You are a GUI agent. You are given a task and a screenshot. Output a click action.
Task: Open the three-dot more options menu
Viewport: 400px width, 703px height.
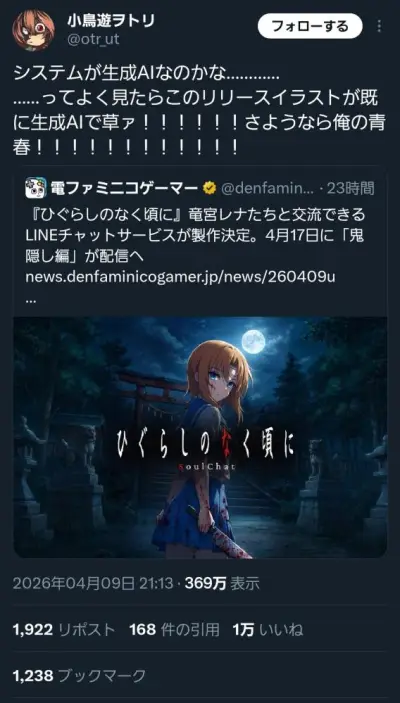379,26
